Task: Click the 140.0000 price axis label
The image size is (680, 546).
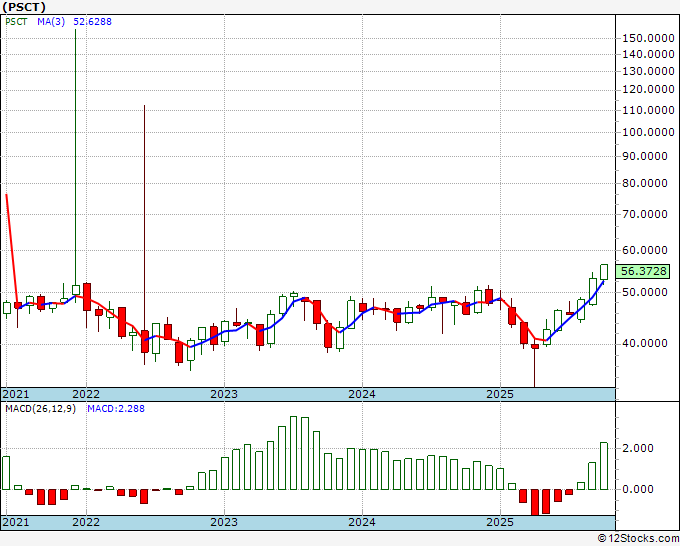Action: 648,54
